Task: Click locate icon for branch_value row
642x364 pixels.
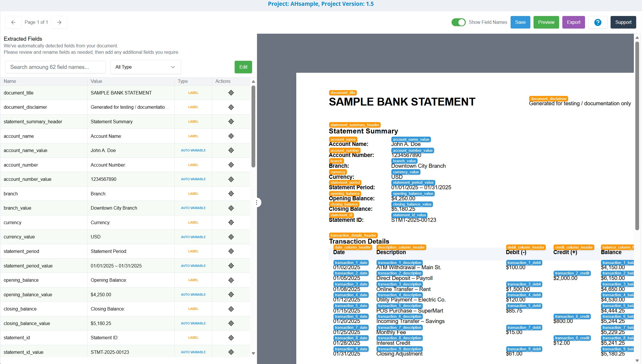Action: click(x=231, y=208)
